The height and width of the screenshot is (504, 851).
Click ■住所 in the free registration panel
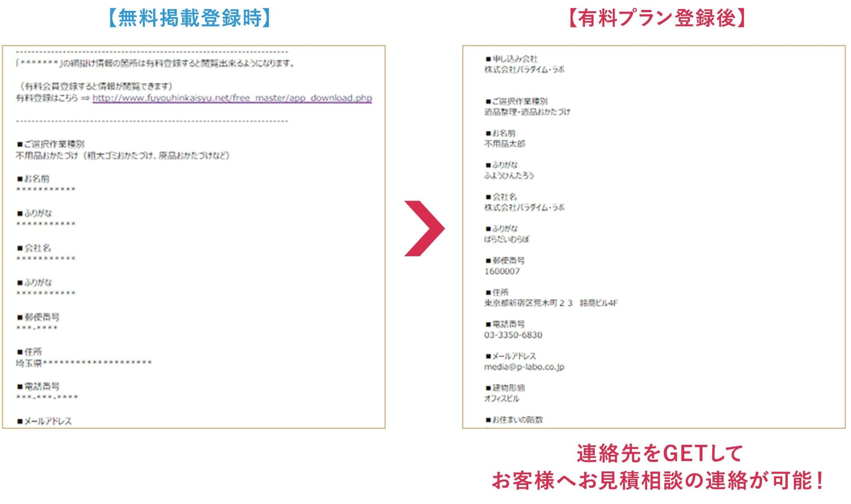pos(29,352)
